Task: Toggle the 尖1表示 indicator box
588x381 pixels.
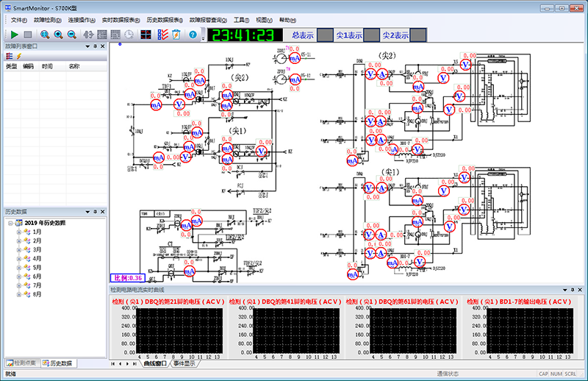Action: click(371, 35)
